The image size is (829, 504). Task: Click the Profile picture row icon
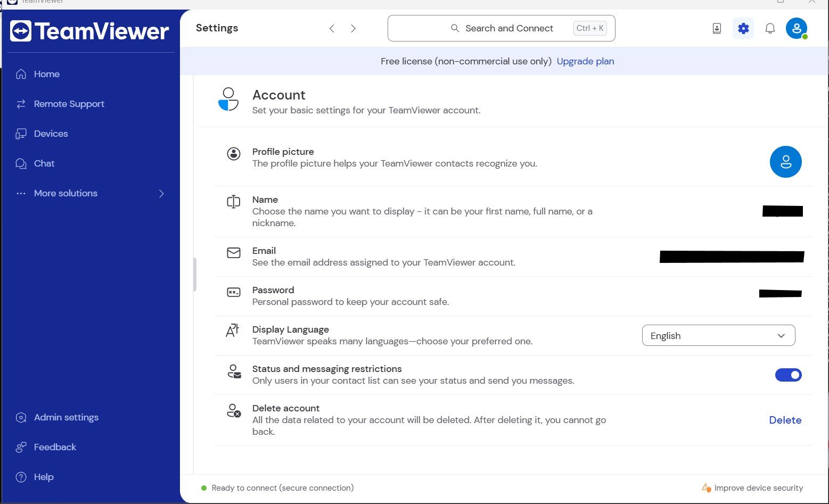point(234,154)
